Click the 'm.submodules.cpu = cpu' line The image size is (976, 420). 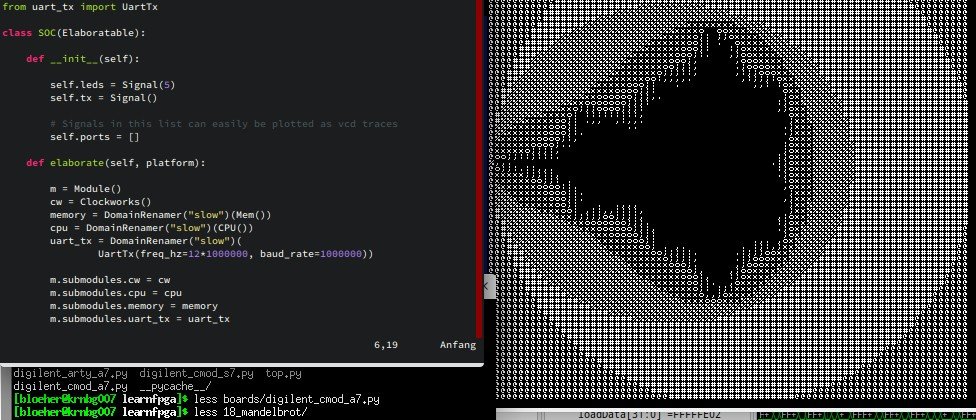point(116,292)
